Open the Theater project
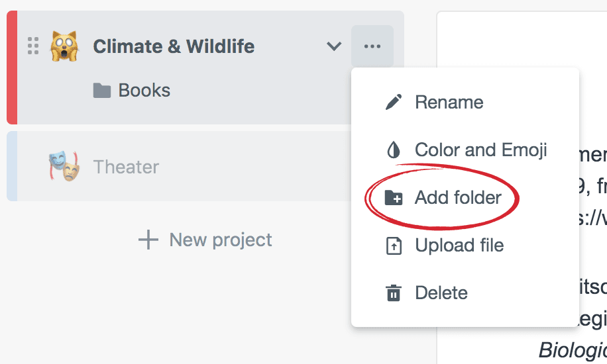The image size is (607, 364). 126,167
